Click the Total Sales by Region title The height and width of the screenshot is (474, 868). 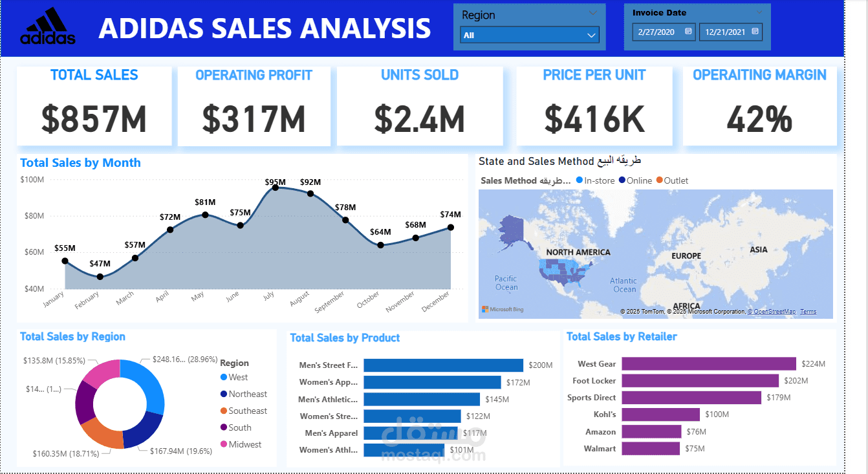[x=72, y=337]
